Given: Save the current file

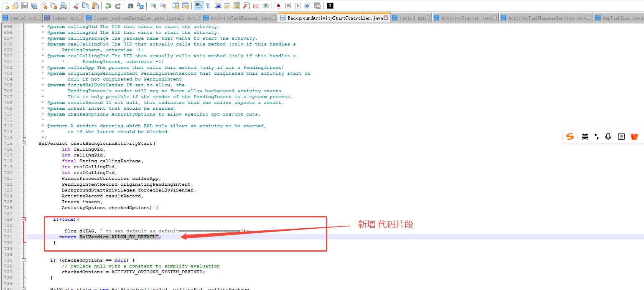Looking at the screenshot, I should (x=25, y=6).
